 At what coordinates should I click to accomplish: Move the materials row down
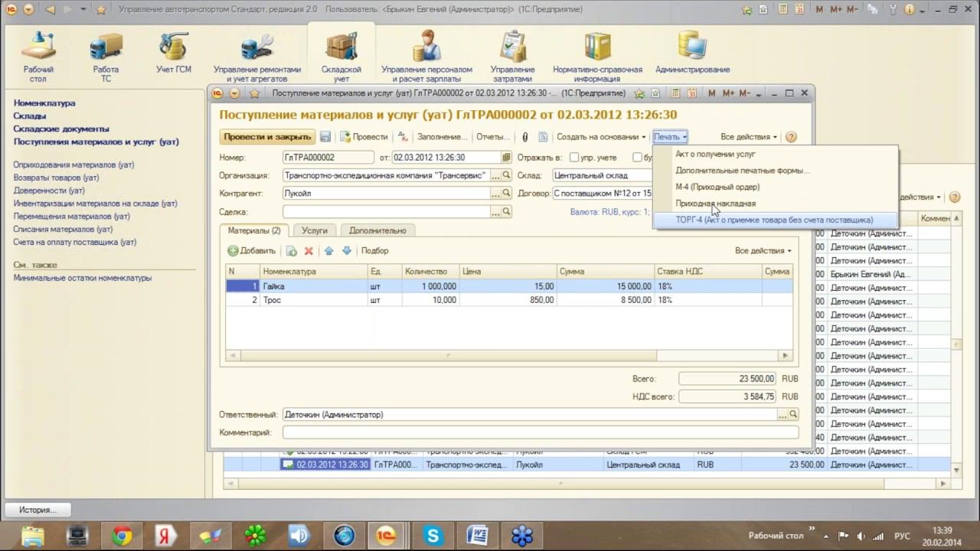346,251
